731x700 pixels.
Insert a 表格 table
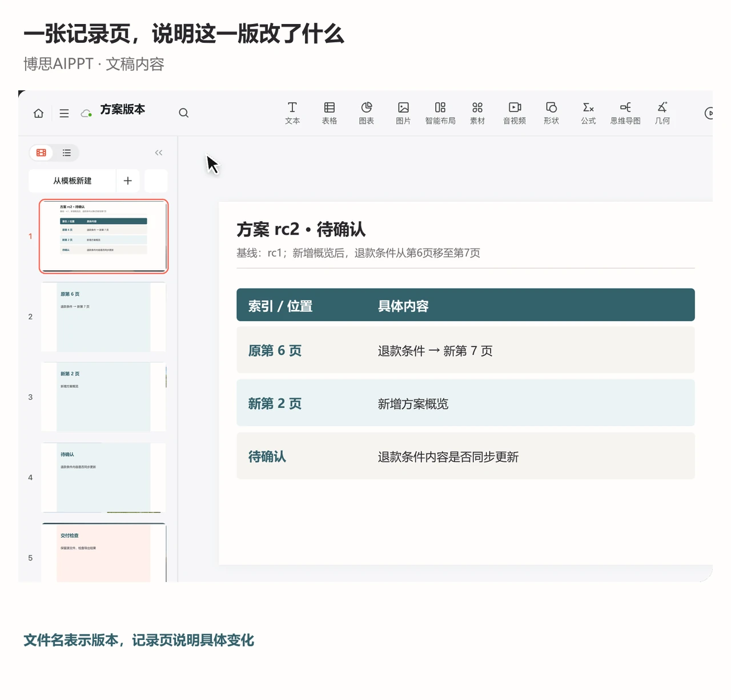pos(330,113)
